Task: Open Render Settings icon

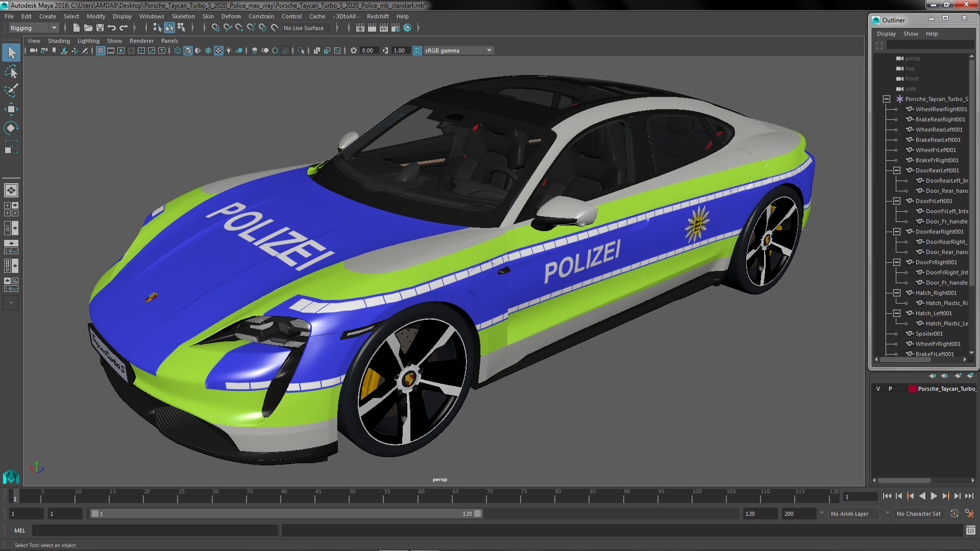Action: pos(396,28)
